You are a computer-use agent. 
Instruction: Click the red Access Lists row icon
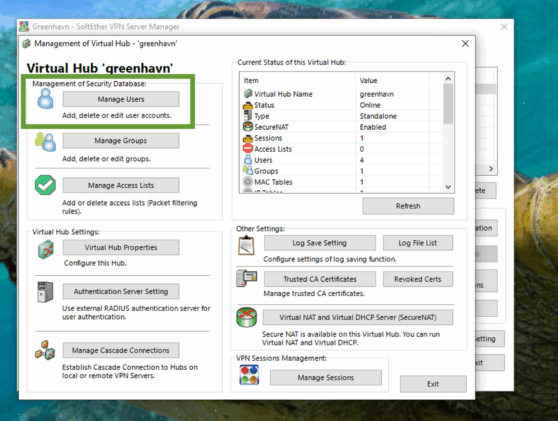[248, 149]
